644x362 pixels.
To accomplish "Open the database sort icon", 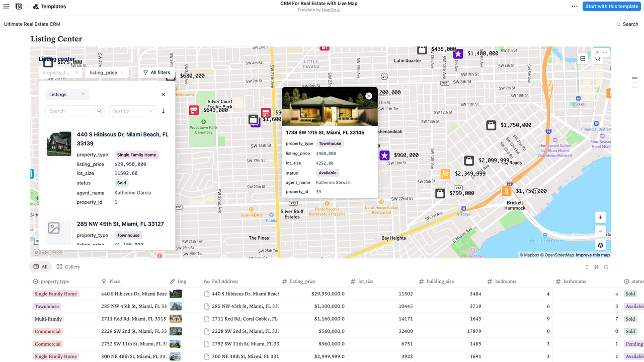I will (x=596, y=267).
